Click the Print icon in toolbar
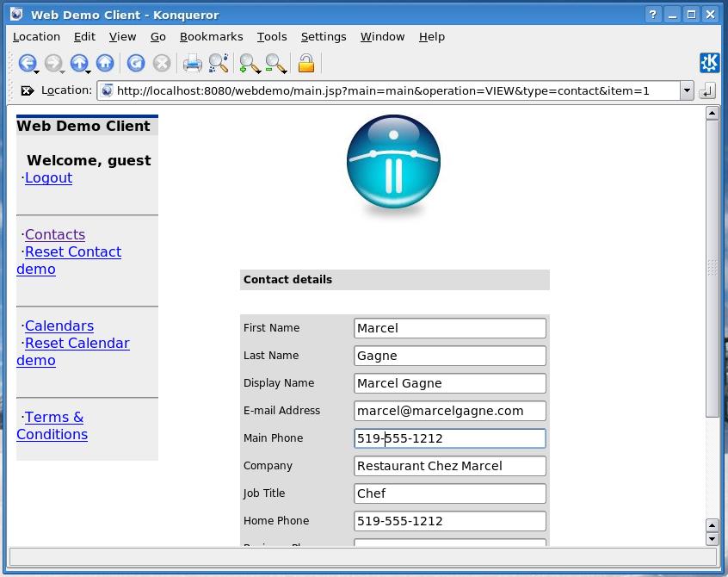 192,63
